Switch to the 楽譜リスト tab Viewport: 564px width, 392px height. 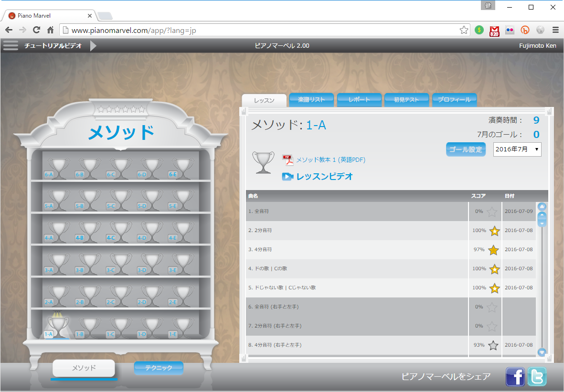pos(311,100)
